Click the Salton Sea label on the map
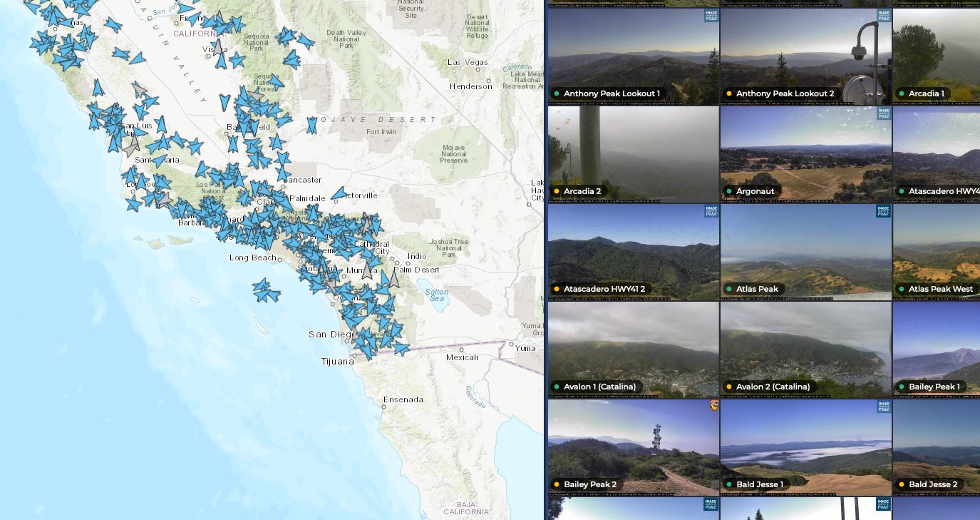Viewport: 980px width, 520px height. (x=437, y=295)
